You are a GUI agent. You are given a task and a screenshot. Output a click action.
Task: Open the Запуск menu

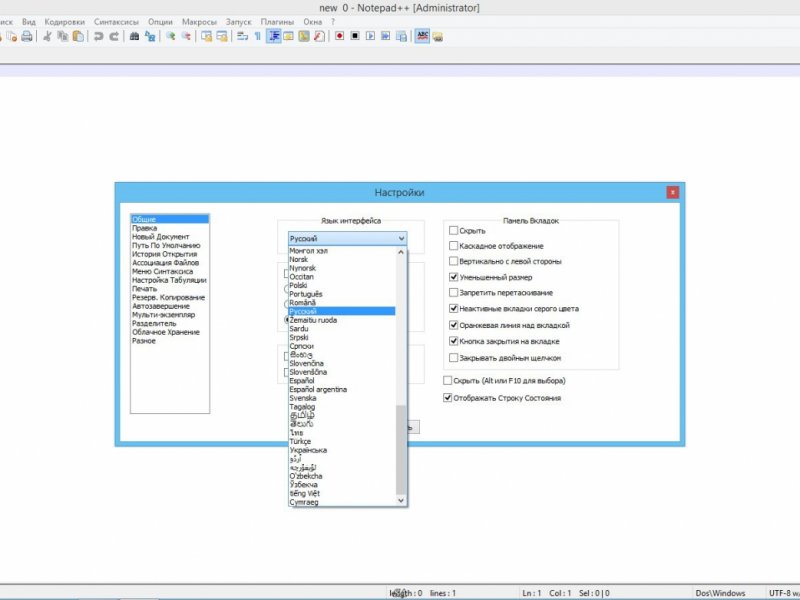point(238,22)
